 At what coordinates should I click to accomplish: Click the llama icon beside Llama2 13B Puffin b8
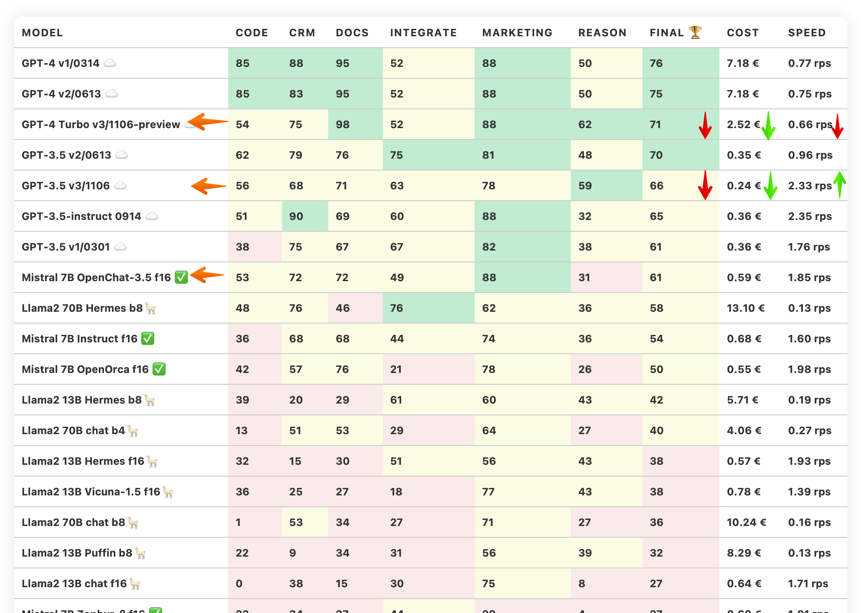click(140, 553)
